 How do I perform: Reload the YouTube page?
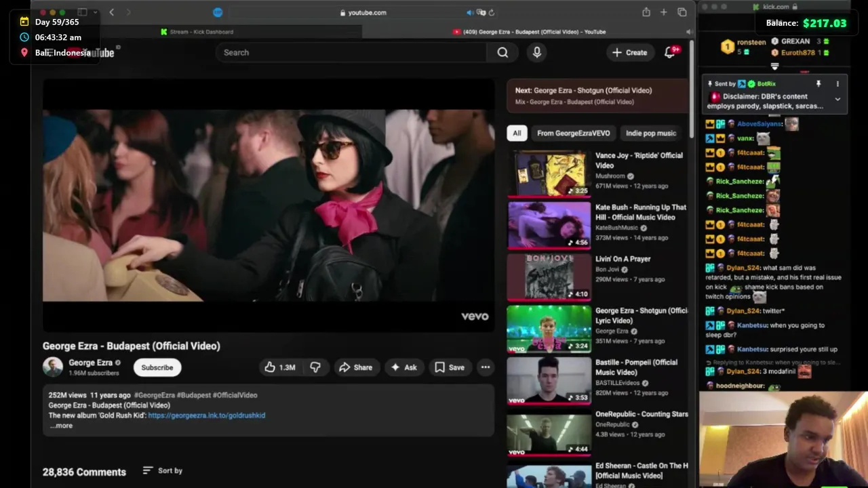(492, 12)
